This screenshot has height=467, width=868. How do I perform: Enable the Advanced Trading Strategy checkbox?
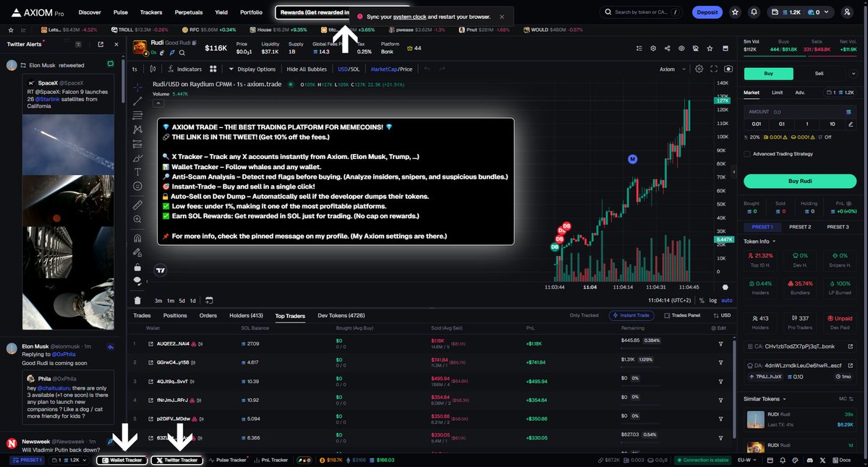click(x=747, y=154)
